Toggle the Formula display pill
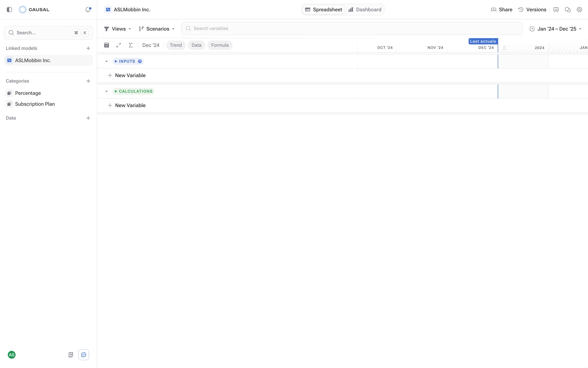The width and height of the screenshot is (588, 368). pyautogui.click(x=220, y=45)
